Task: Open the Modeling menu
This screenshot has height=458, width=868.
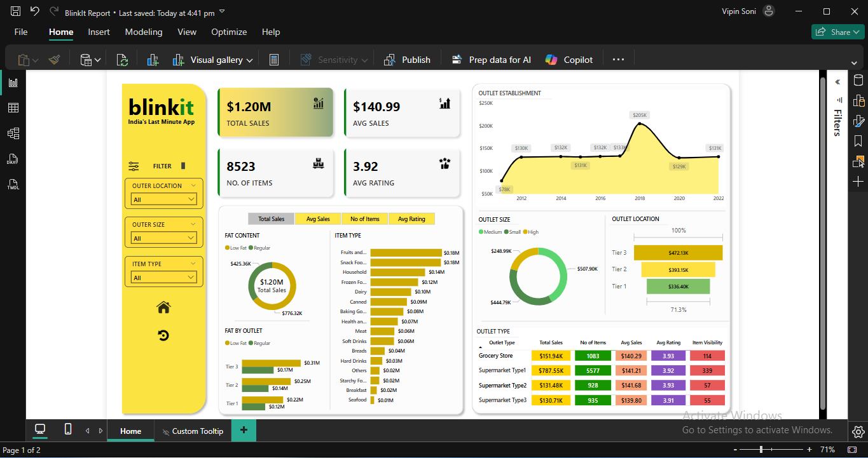Action: pos(144,32)
